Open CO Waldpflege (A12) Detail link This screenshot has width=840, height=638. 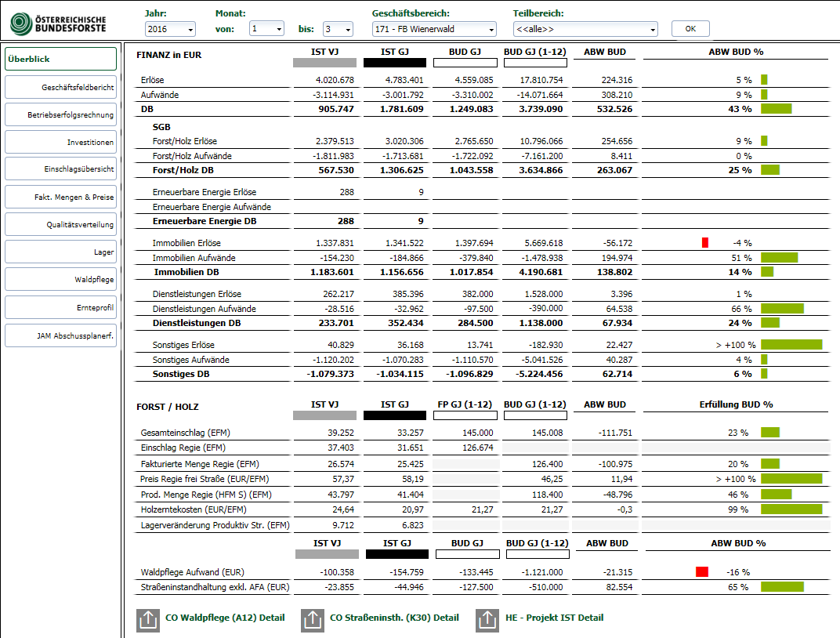[x=225, y=618]
